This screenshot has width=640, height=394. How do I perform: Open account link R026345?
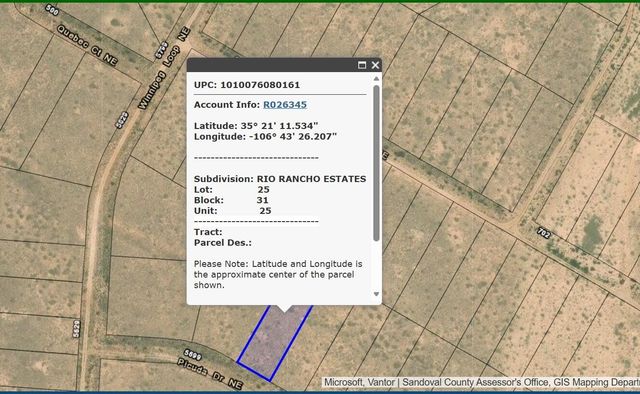click(x=285, y=105)
